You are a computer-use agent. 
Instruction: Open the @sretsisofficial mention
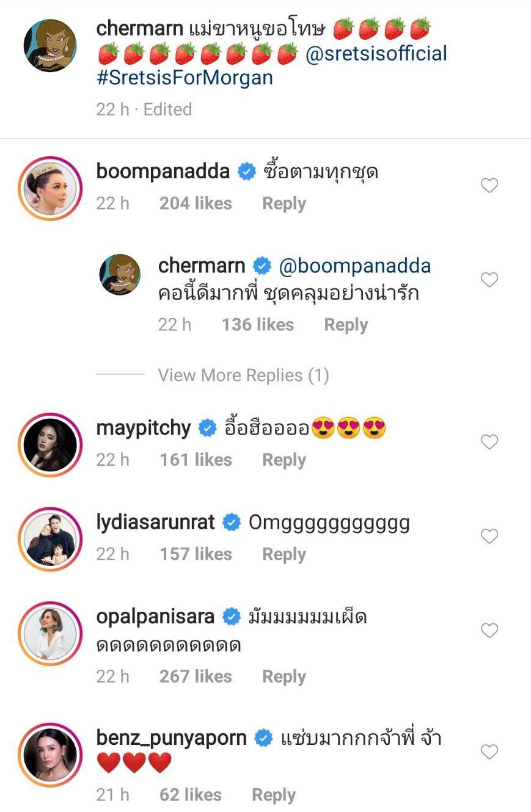(376, 54)
